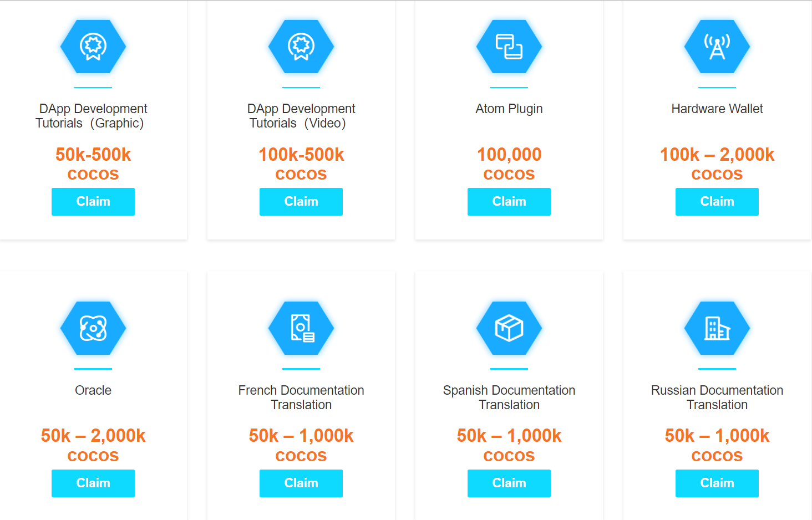Select the Spanish Documentation box icon
The image size is (812, 520).
509,328
